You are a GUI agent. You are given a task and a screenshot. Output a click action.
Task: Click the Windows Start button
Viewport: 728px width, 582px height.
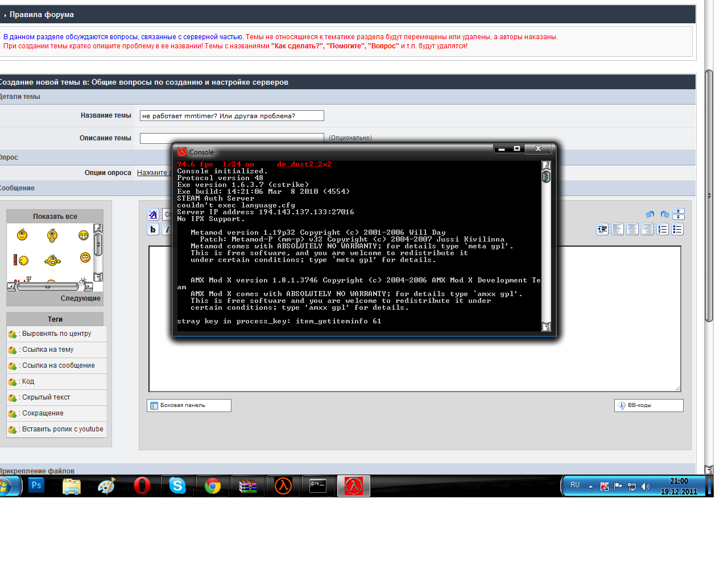tap(8, 487)
